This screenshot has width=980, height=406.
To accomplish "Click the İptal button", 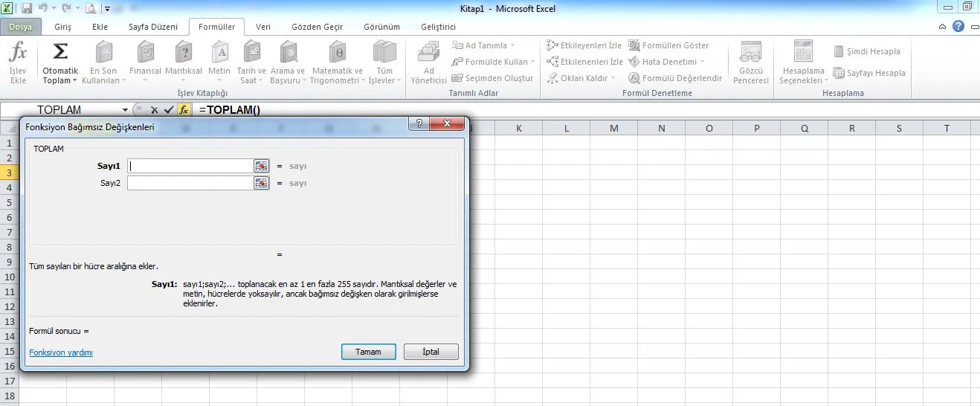I will [x=431, y=352].
